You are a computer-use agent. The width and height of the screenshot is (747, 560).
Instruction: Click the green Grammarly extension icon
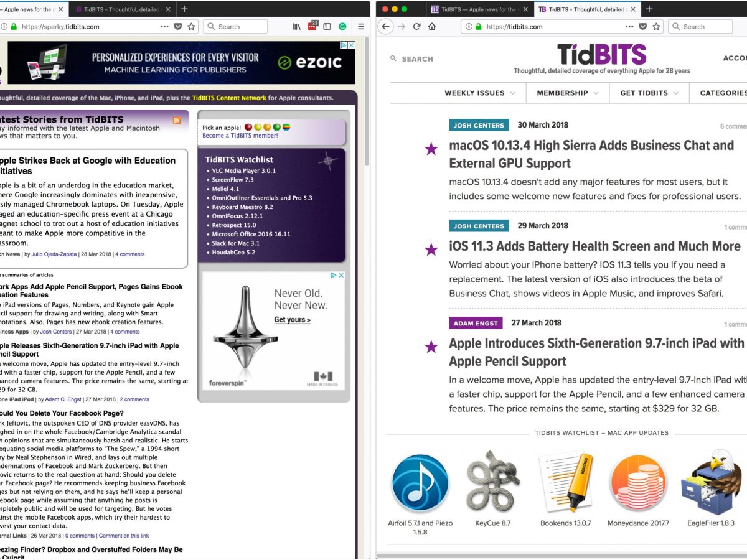(x=342, y=27)
